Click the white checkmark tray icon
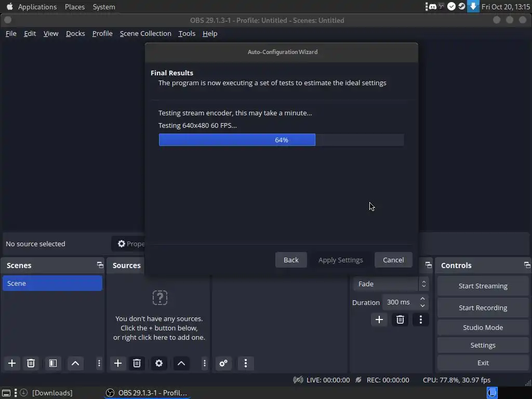 pyautogui.click(x=451, y=6)
